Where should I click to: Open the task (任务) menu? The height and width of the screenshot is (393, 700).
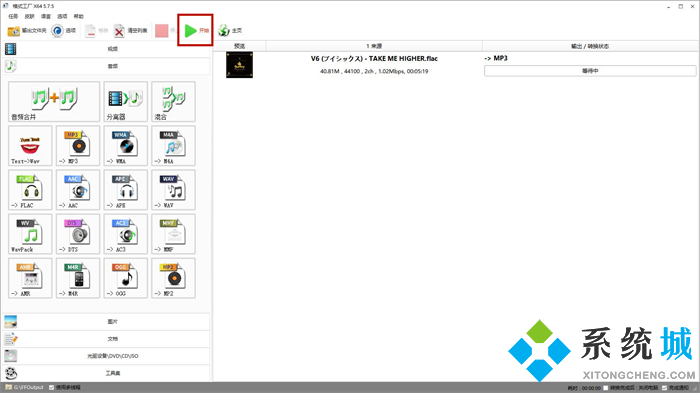point(13,17)
